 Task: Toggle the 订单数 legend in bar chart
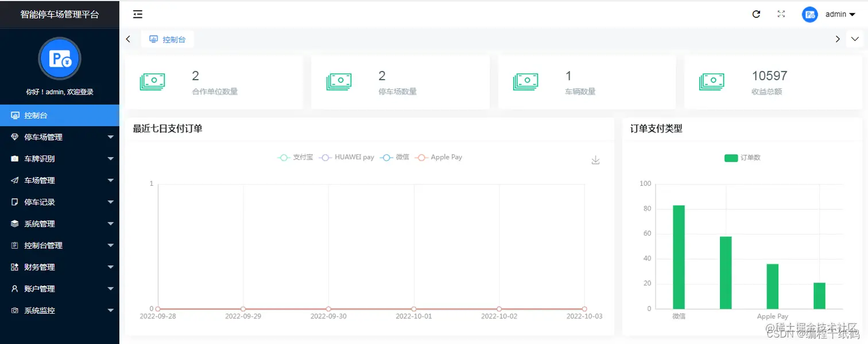pyautogui.click(x=742, y=158)
